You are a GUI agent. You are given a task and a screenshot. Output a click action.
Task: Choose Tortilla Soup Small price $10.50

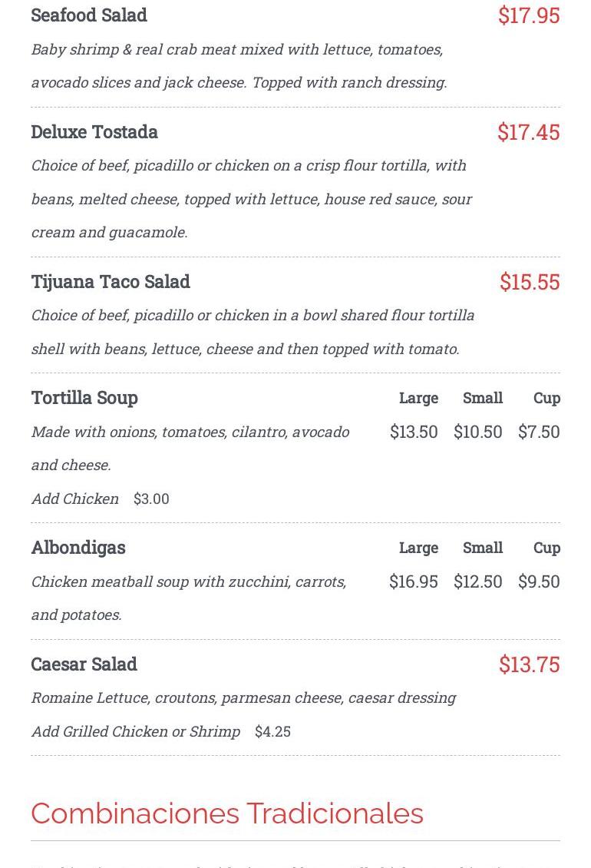pos(477,432)
